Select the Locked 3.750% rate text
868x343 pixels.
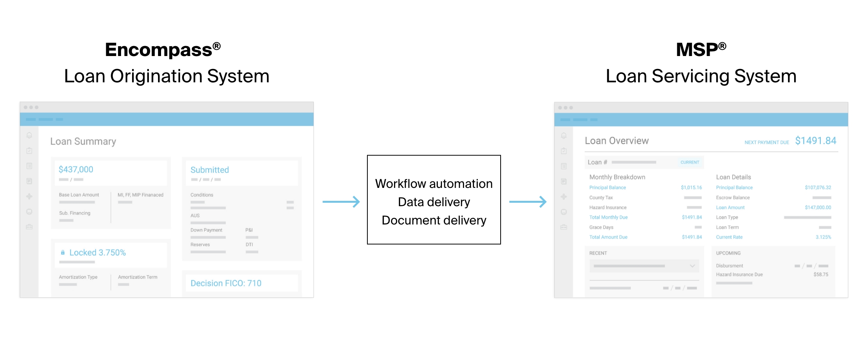coord(97,253)
